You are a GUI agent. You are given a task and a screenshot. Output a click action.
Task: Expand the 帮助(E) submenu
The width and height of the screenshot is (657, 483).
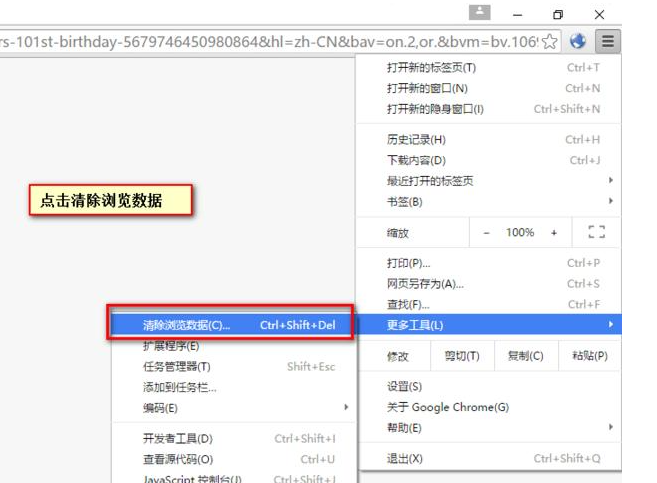[x=489, y=428]
